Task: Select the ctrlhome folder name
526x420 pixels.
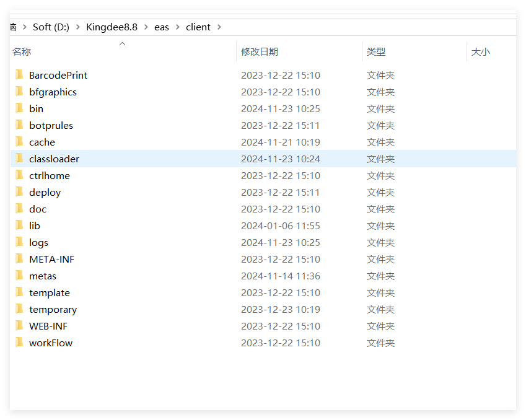Action: (50, 175)
